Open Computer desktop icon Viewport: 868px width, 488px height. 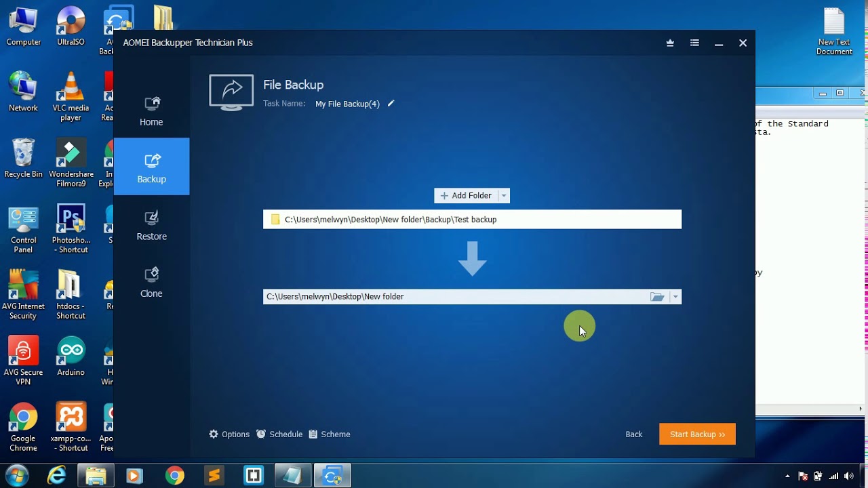click(24, 27)
